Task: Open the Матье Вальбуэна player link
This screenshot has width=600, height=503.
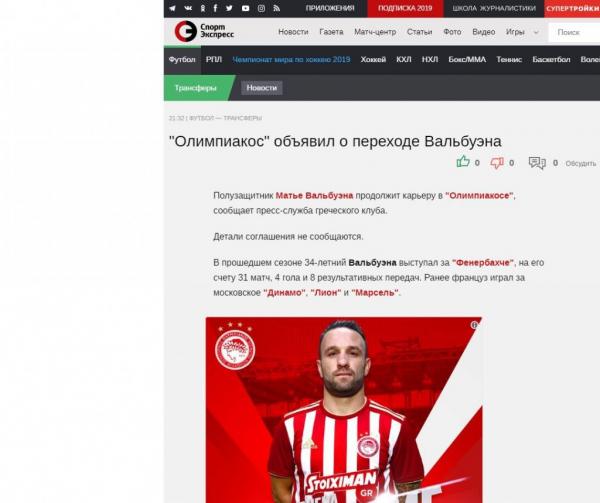Action: point(314,195)
